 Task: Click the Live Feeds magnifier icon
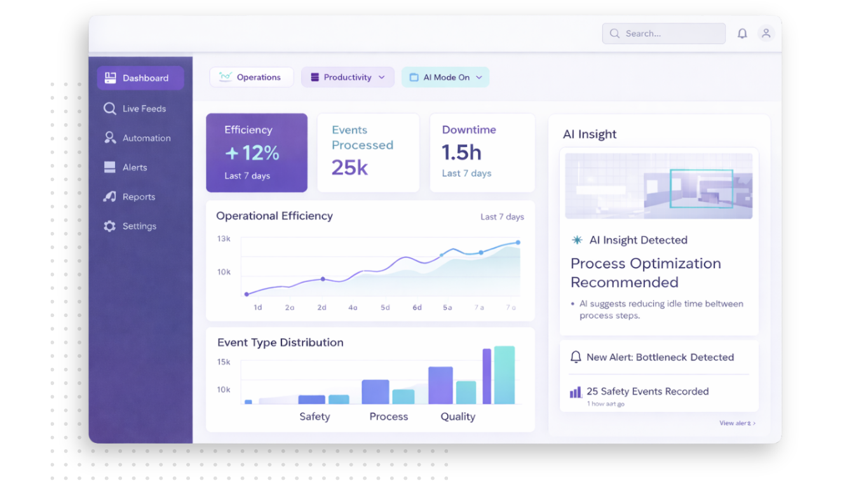109,109
